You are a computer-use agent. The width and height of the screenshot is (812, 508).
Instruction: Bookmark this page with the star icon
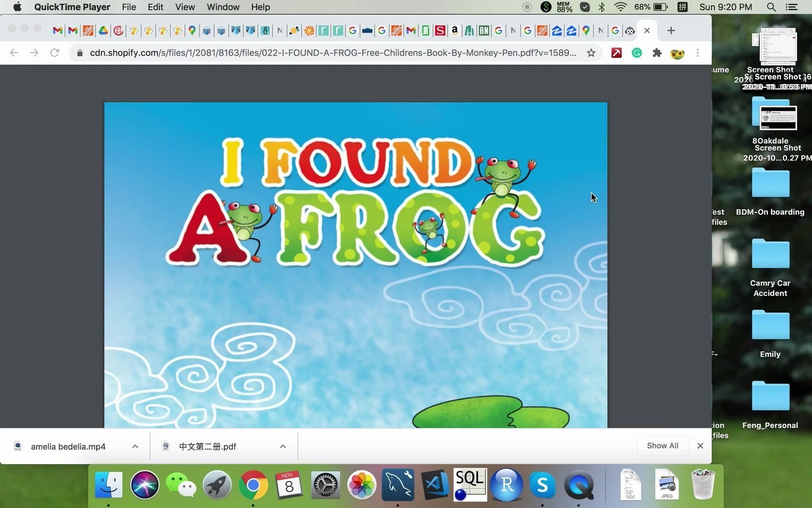point(591,53)
